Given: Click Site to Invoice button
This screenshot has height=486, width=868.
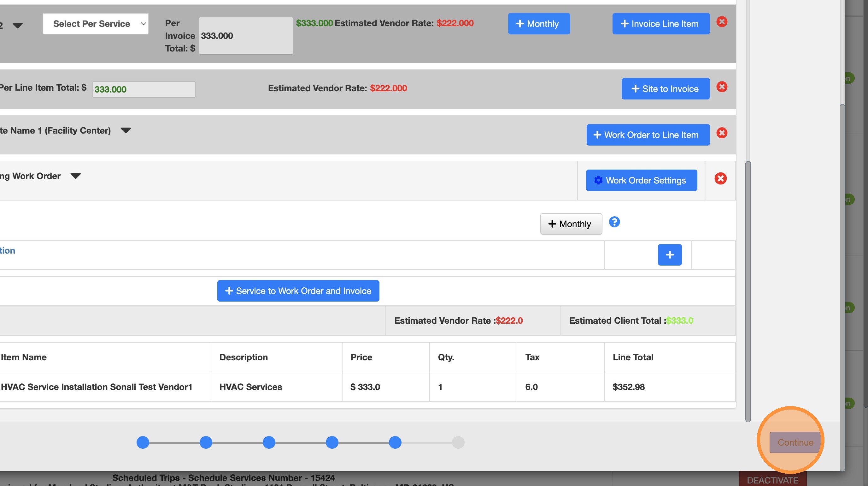Looking at the screenshot, I should click(665, 89).
